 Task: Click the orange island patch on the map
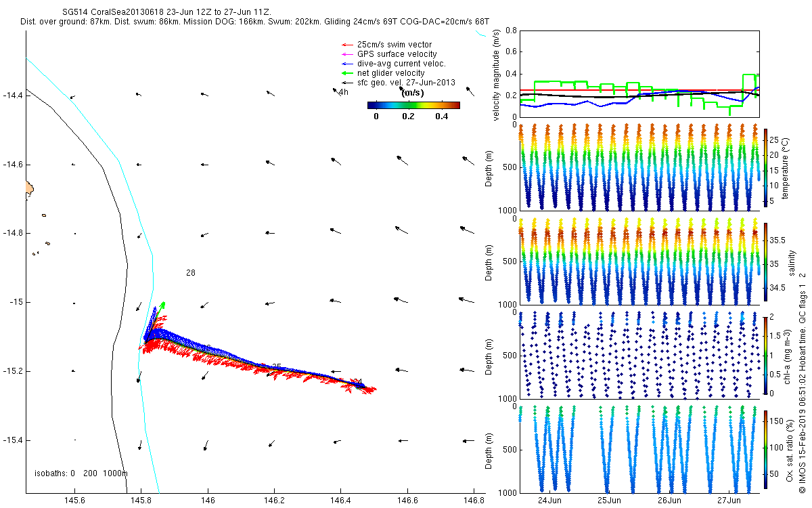[x=29, y=186]
